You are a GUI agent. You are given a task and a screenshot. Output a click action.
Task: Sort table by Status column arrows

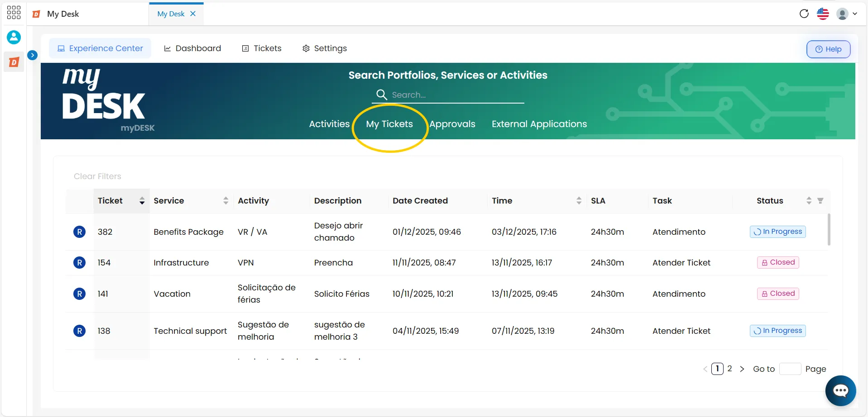(809, 201)
